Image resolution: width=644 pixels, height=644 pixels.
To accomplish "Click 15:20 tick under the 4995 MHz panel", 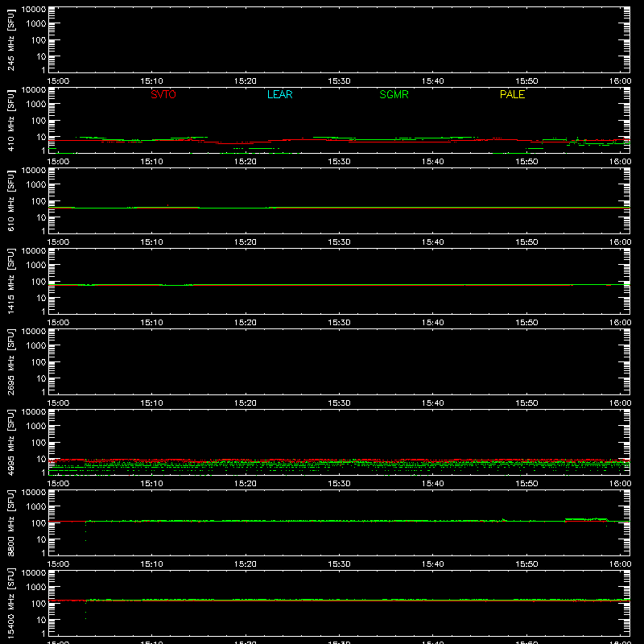I will (246, 484).
